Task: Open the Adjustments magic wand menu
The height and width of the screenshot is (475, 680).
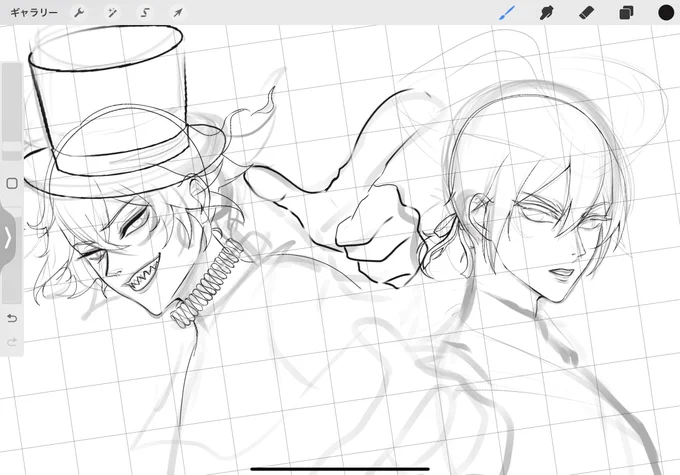Action: click(112, 13)
